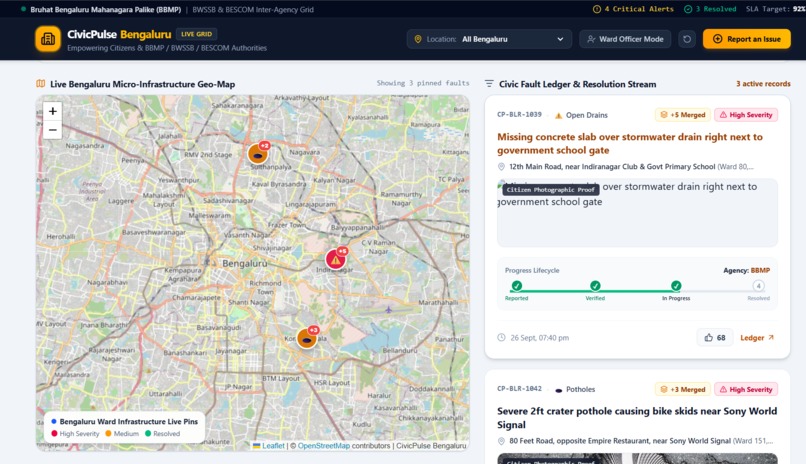Click the CivicPulse building logo icon
This screenshot has height=464, width=806.
pyautogui.click(x=48, y=39)
